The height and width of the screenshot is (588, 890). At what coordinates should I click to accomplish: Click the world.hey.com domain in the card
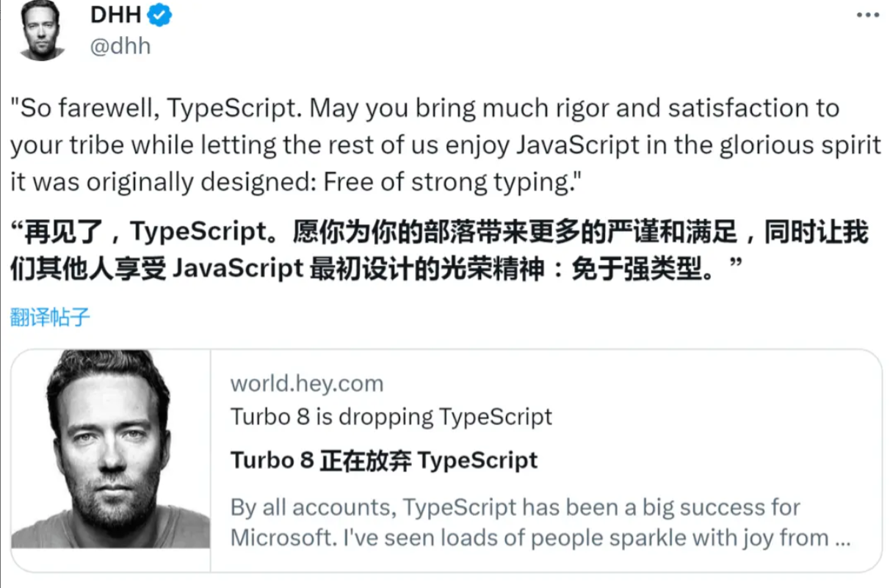(x=306, y=383)
